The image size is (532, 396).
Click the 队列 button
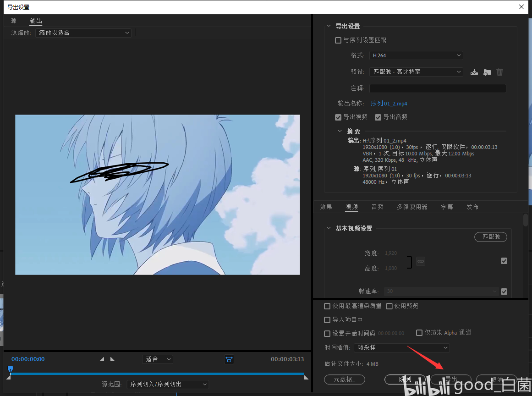coord(405,379)
